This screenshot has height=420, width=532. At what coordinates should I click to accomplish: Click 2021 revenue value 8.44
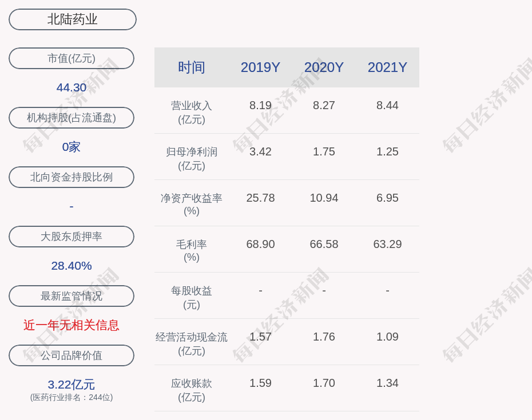[387, 105]
